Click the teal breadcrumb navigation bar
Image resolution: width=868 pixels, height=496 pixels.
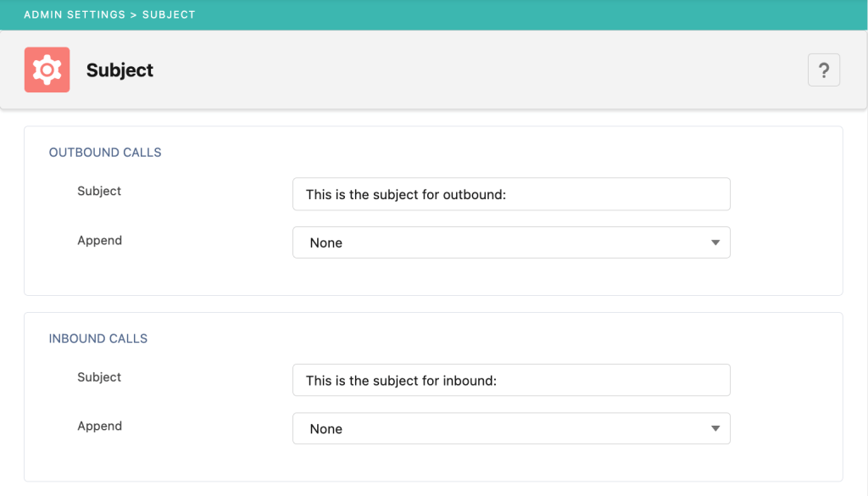(434, 14)
